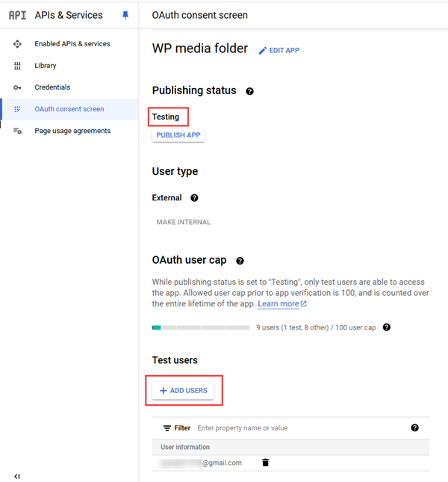Click the Credentials key icon
The height and width of the screenshot is (482, 448).
pyautogui.click(x=17, y=87)
